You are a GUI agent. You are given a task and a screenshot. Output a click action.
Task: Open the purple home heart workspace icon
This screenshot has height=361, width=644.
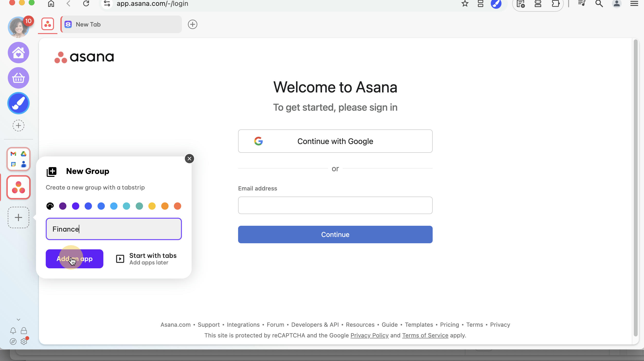coord(18,53)
